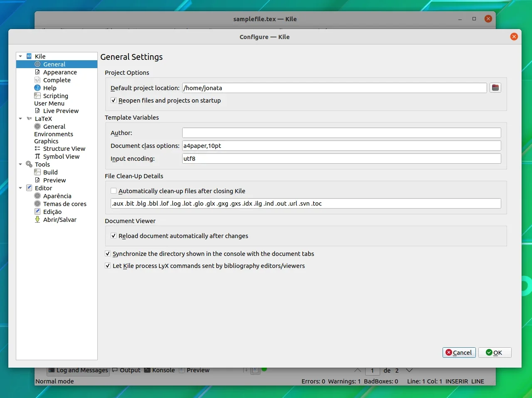Go to previous page in Kile viewer
Image resolution: width=532 pixels, height=398 pixels.
click(x=358, y=370)
